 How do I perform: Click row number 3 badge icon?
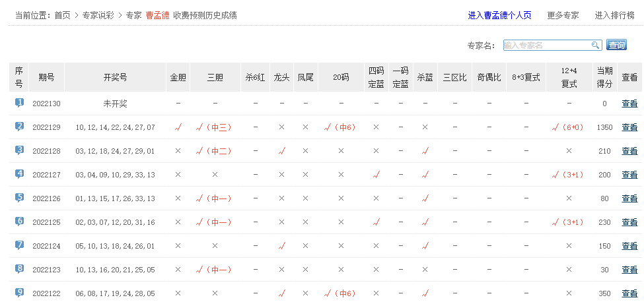pyautogui.click(x=19, y=150)
